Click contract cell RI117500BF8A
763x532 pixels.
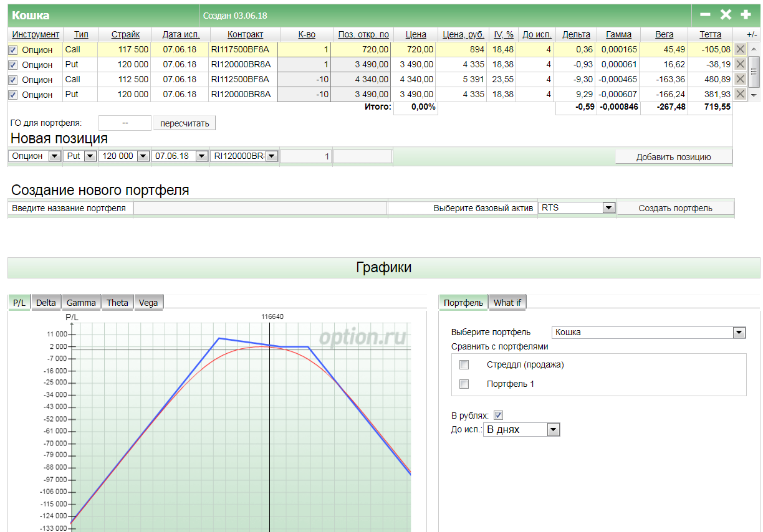click(x=242, y=49)
